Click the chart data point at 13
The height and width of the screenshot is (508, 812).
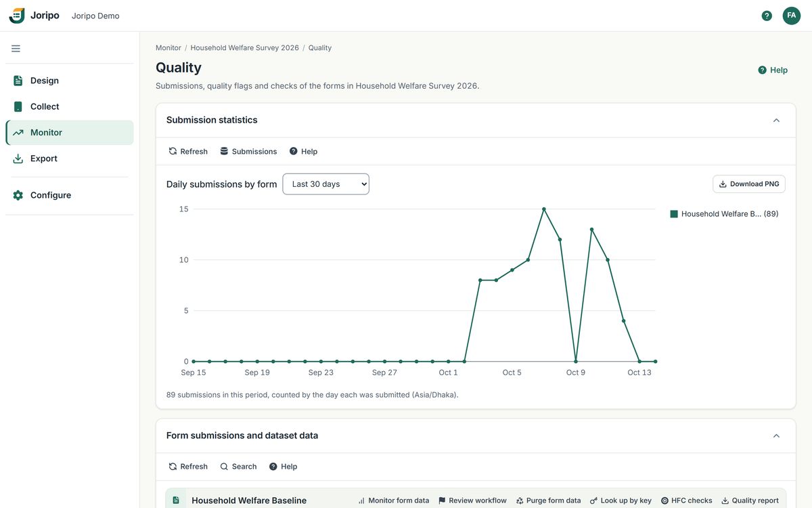(x=591, y=230)
